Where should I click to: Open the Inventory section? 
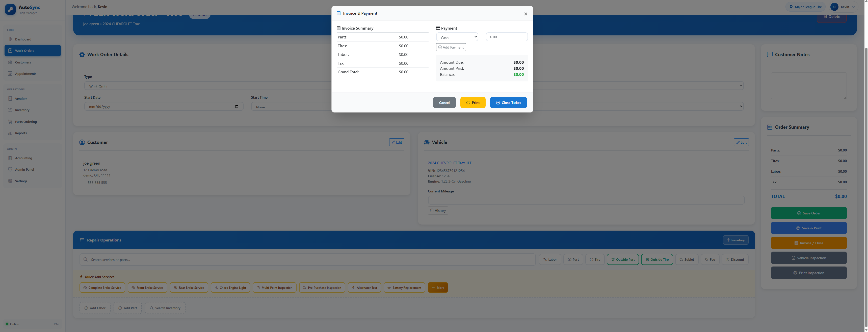point(22,110)
